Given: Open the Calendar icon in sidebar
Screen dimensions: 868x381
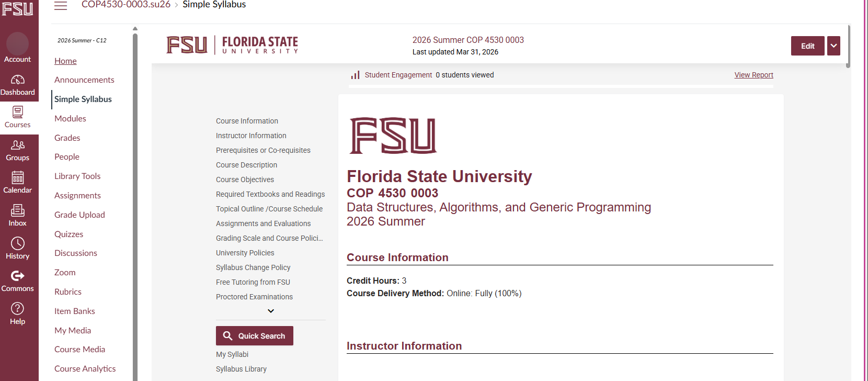Looking at the screenshot, I should pos(18,177).
